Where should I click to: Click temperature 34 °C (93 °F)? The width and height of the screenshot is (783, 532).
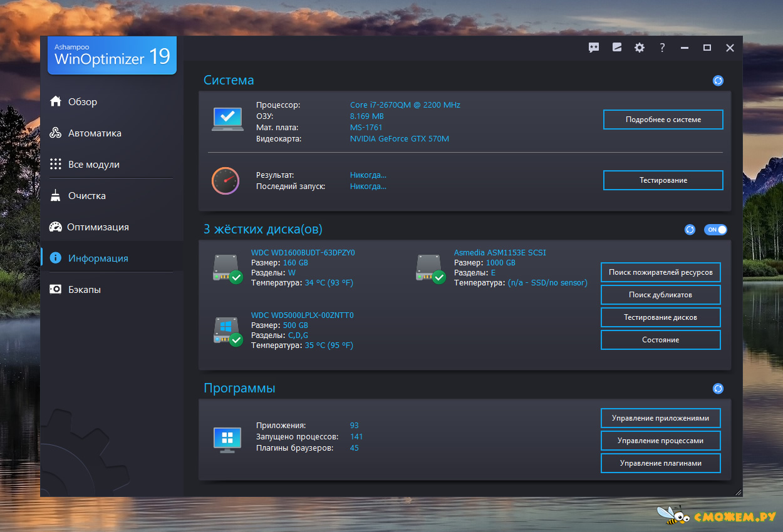pyautogui.click(x=329, y=283)
